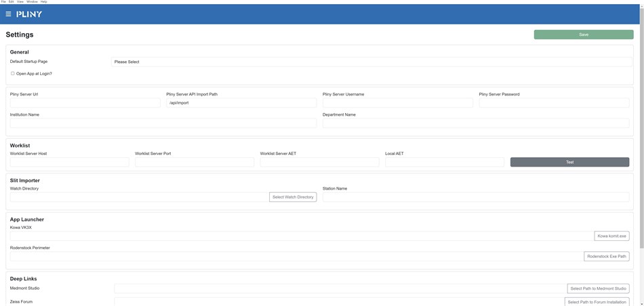
Task: Click the Zeiss Forum path field
Action: pos(339,302)
